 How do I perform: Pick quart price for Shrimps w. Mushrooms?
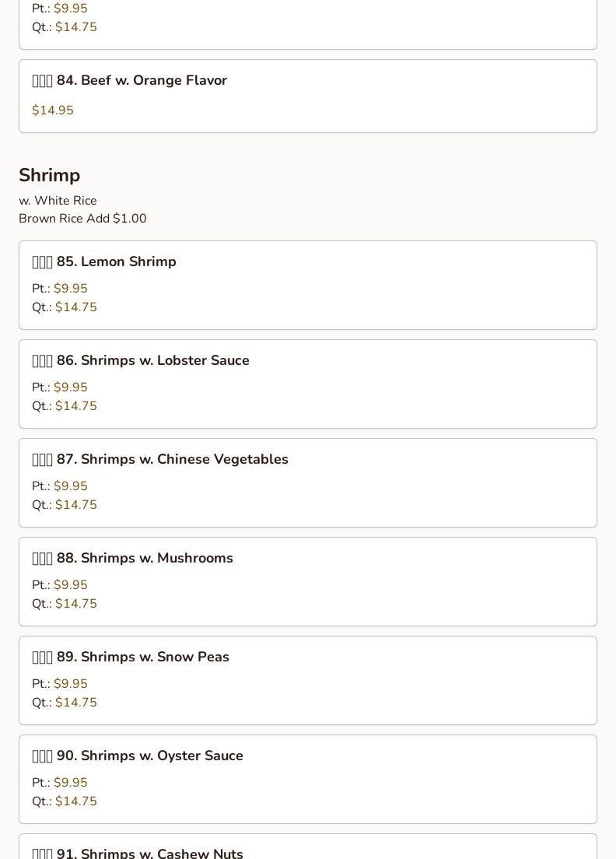coord(76,604)
